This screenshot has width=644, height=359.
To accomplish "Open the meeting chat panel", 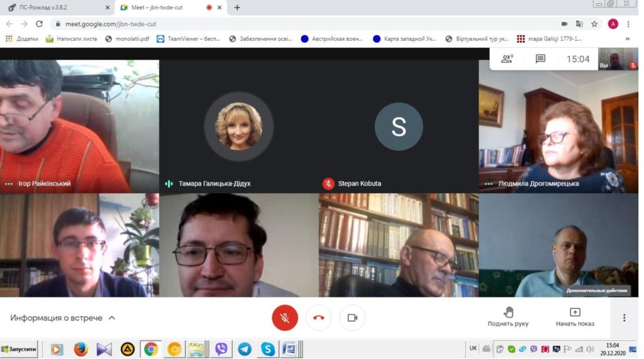I will tap(540, 59).
